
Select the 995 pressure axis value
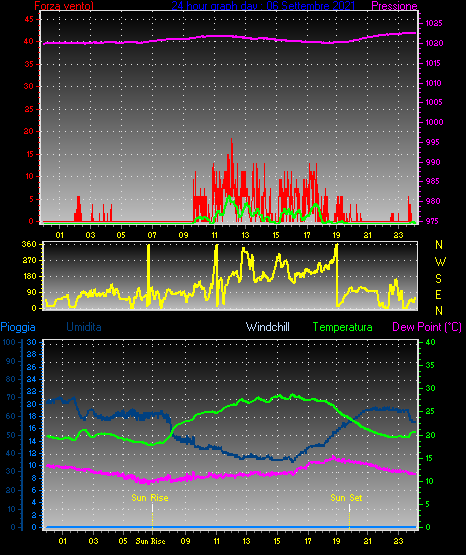[x=432, y=142]
